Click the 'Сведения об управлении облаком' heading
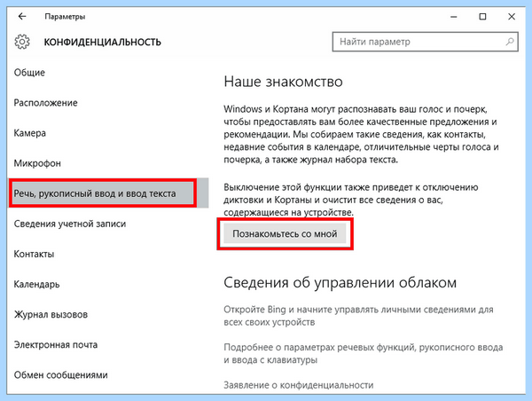This screenshot has height=401, width=532. 340,282
